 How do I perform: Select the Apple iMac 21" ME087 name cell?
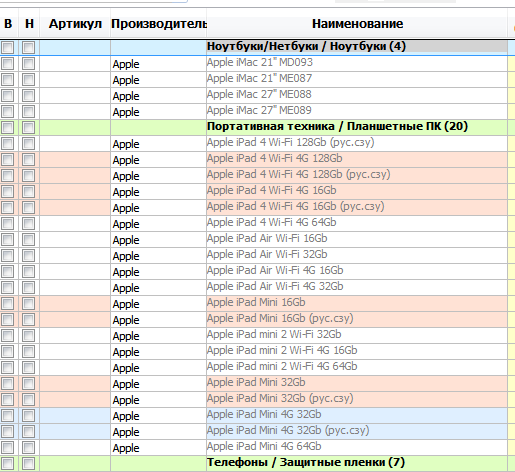coord(357,79)
